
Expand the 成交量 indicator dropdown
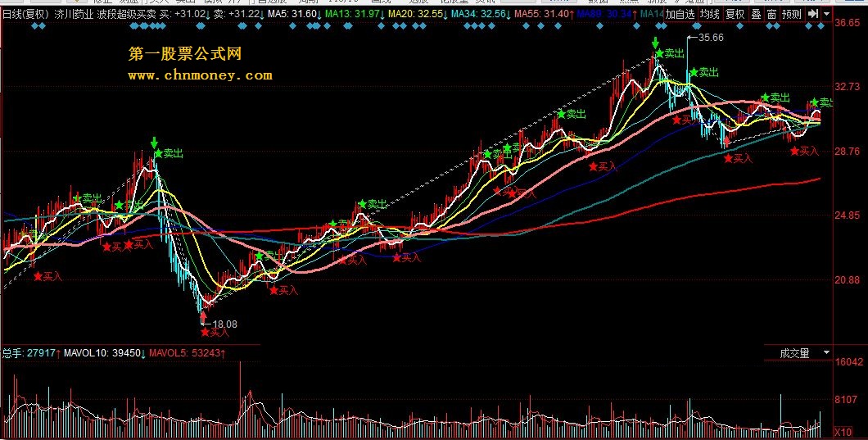pyautogui.click(x=826, y=353)
